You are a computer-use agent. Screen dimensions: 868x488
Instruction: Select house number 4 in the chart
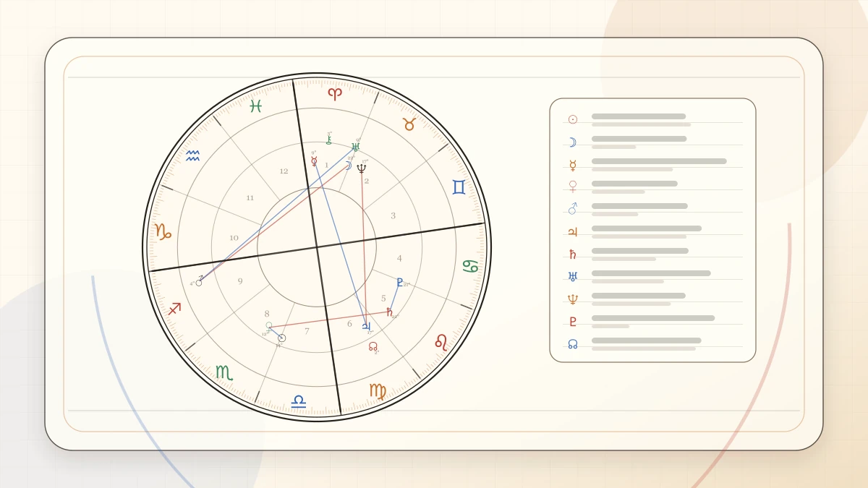[399, 258]
